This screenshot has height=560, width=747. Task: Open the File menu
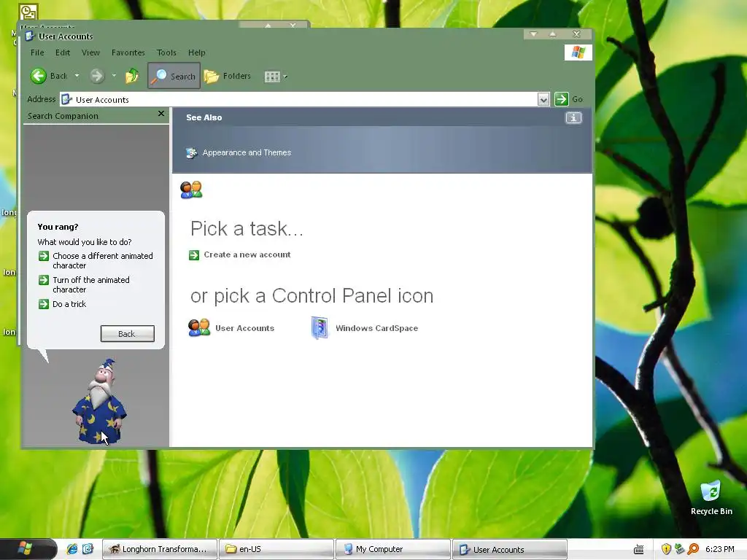37,52
